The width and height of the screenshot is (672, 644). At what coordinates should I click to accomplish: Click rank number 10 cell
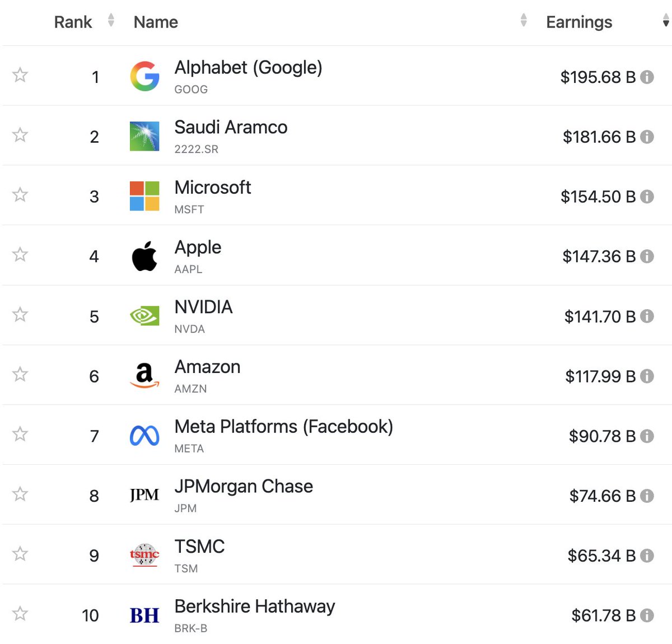(x=90, y=616)
